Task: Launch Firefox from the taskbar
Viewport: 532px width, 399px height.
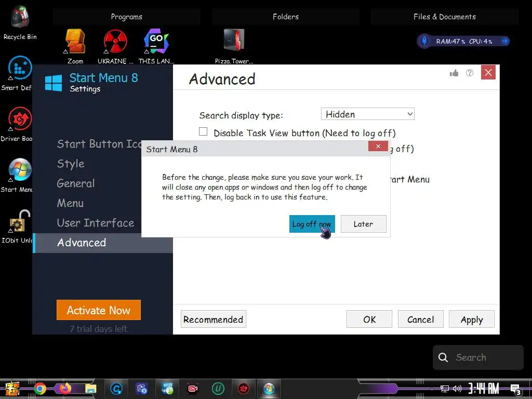Action: click(65, 389)
